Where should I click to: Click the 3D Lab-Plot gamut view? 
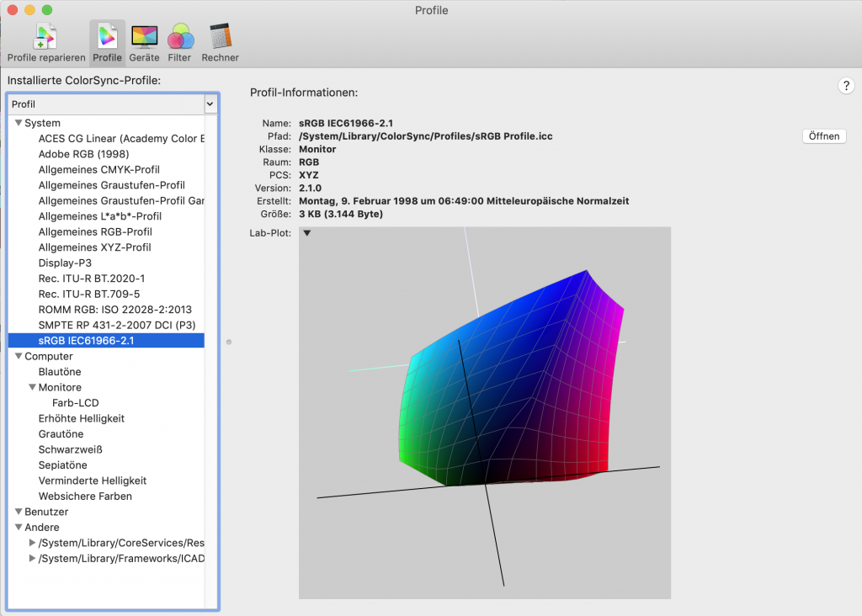pos(485,412)
